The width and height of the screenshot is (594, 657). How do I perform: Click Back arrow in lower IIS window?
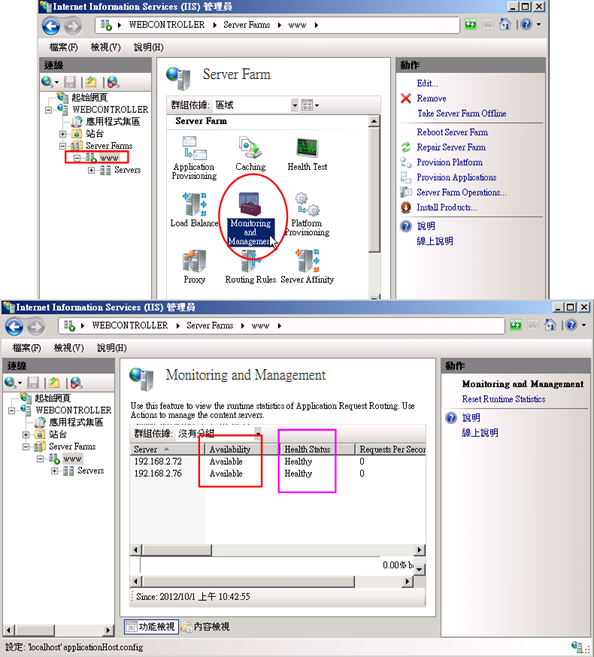click(14, 326)
